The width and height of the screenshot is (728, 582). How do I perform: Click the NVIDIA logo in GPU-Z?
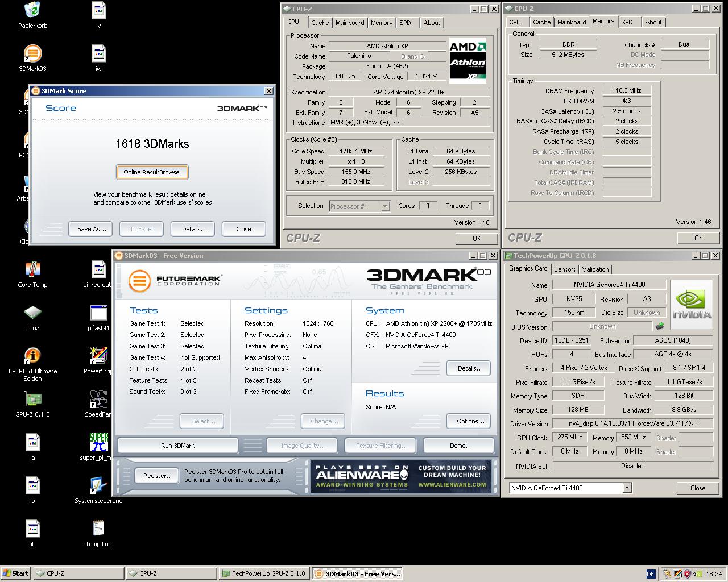click(x=691, y=305)
